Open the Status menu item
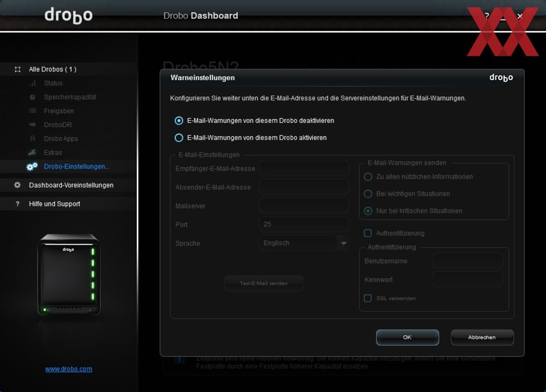The image size is (546, 392). (x=53, y=83)
